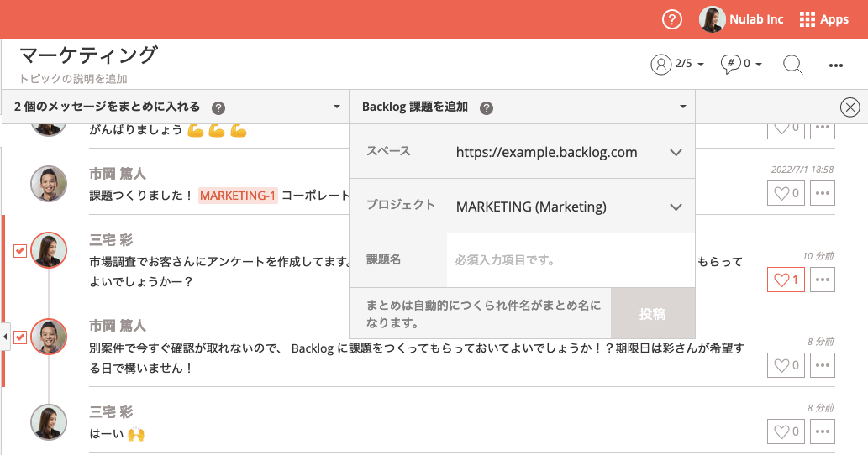Open more options for はーい message

point(822,431)
